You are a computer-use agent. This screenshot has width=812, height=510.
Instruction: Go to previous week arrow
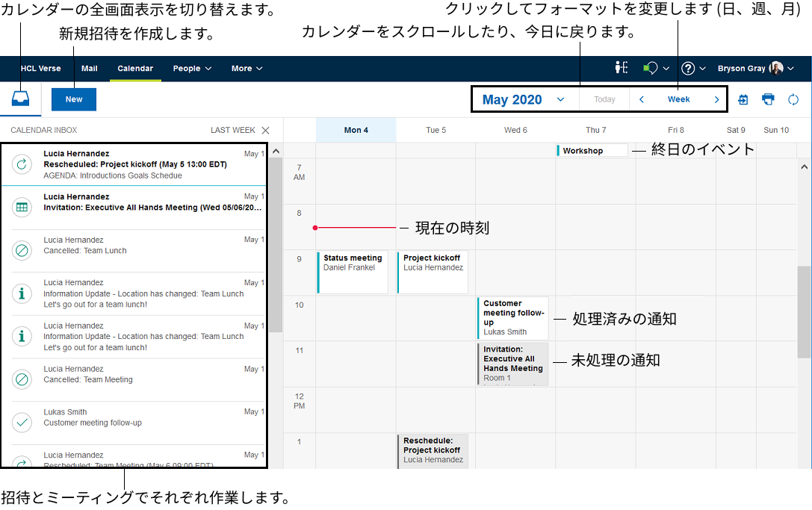642,99
